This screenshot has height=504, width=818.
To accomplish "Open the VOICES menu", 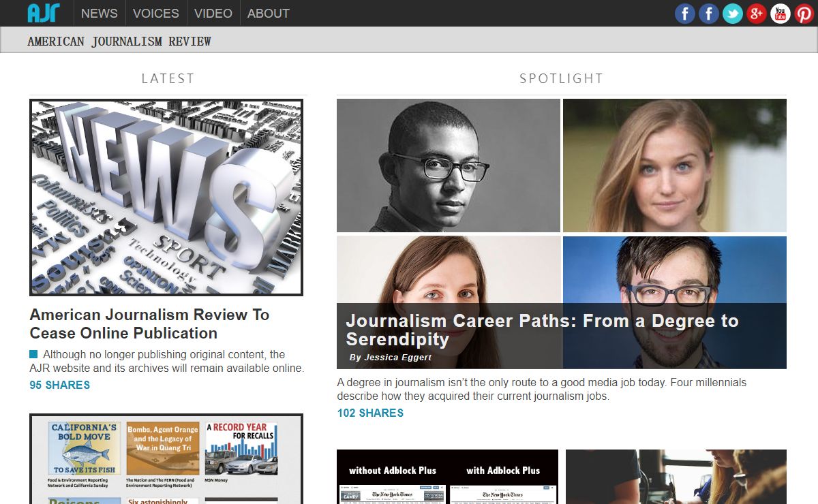I will point(156,13).
